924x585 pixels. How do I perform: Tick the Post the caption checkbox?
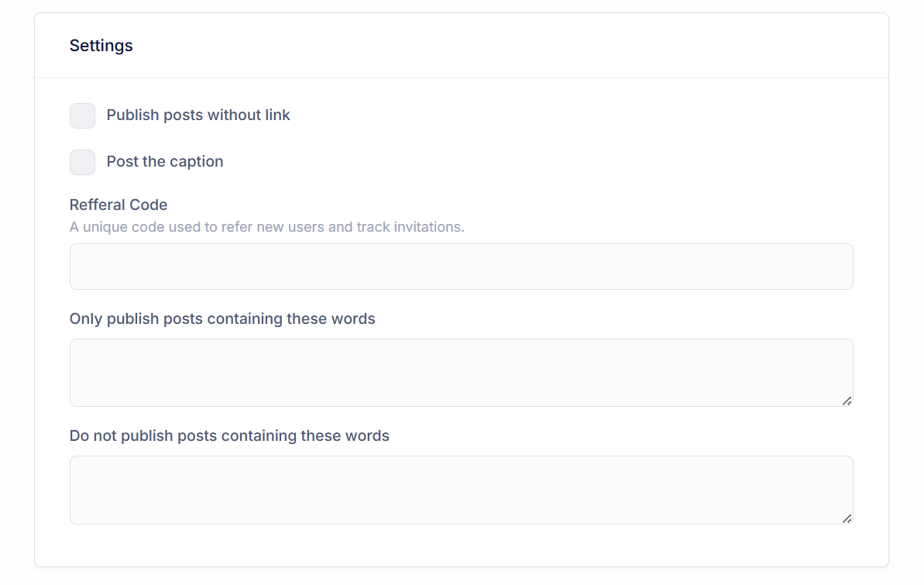(x=82, y=162)
